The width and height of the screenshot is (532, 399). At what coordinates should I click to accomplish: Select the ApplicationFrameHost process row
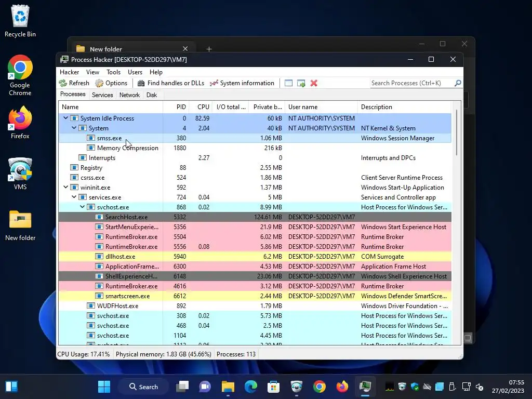click(x=255, y=267)
